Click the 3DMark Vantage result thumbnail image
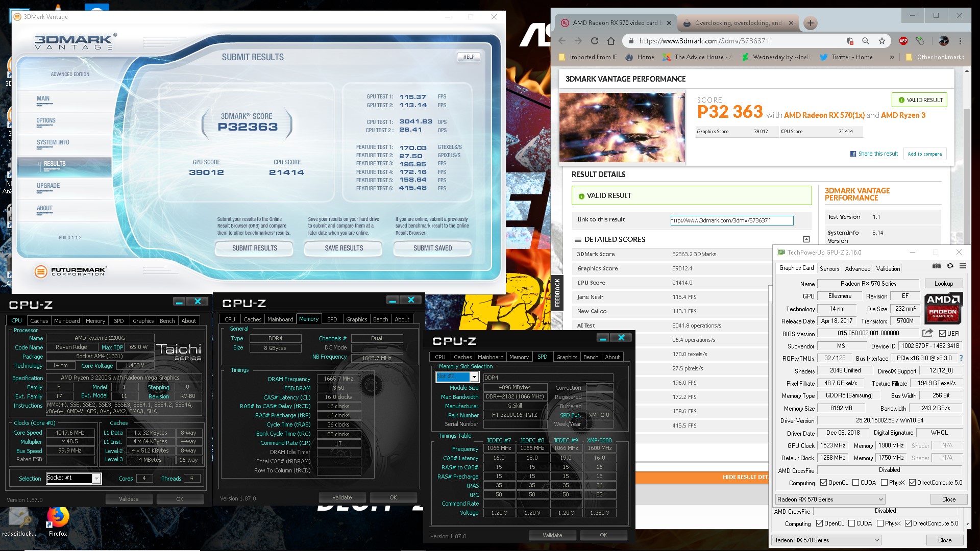Screen dimensions: 980x551 point(622,128)
